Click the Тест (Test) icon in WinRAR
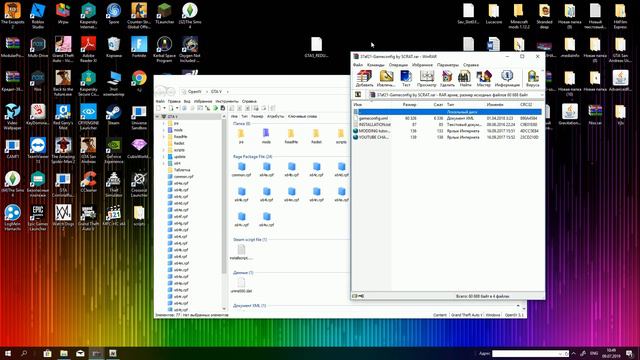This screenshot has height=360, width=640. click(406, 78)
